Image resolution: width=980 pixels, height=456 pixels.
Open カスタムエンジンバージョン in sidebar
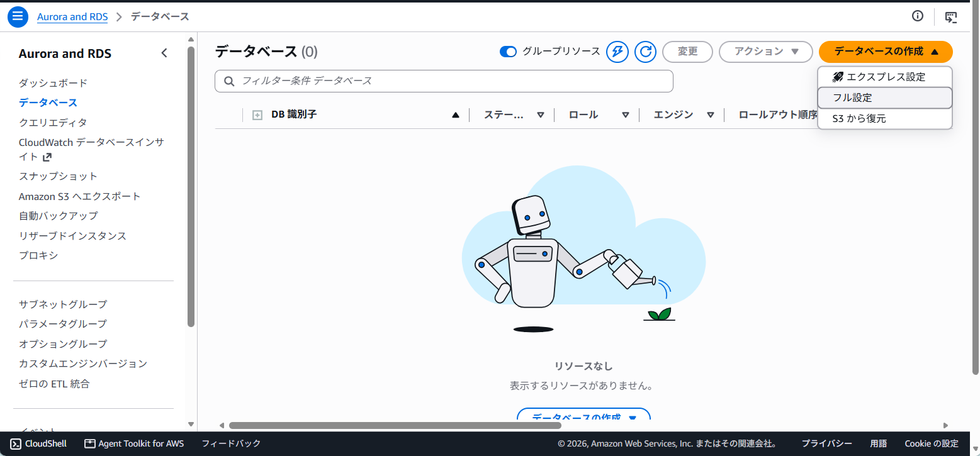83,364
